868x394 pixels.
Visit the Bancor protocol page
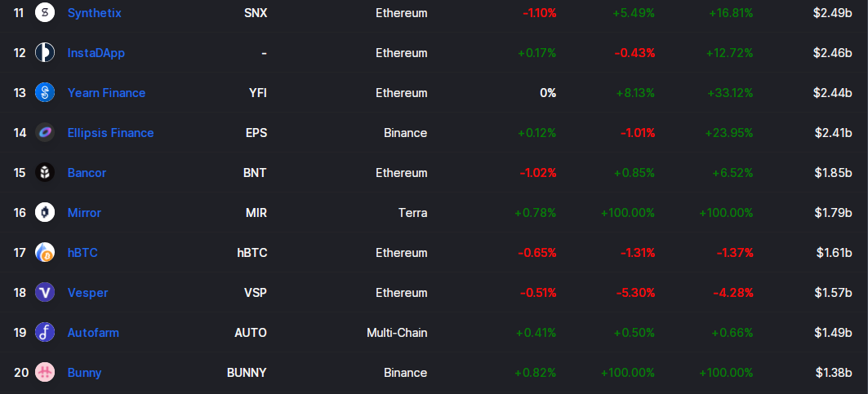point(87,173)
